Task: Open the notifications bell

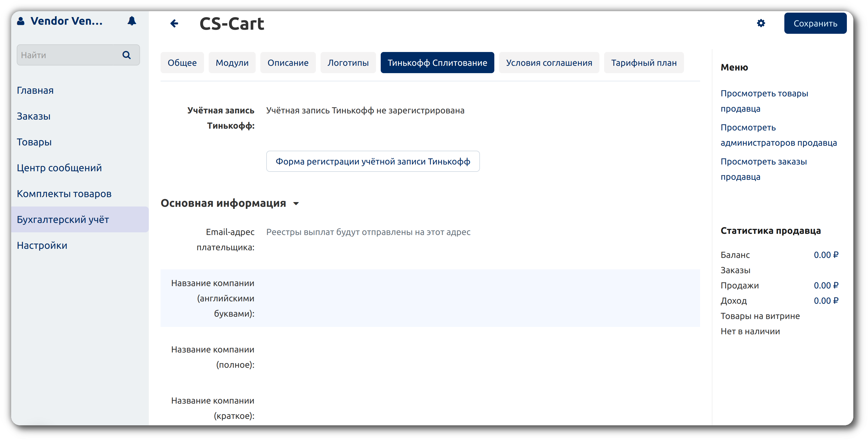Action: point(132,21)
